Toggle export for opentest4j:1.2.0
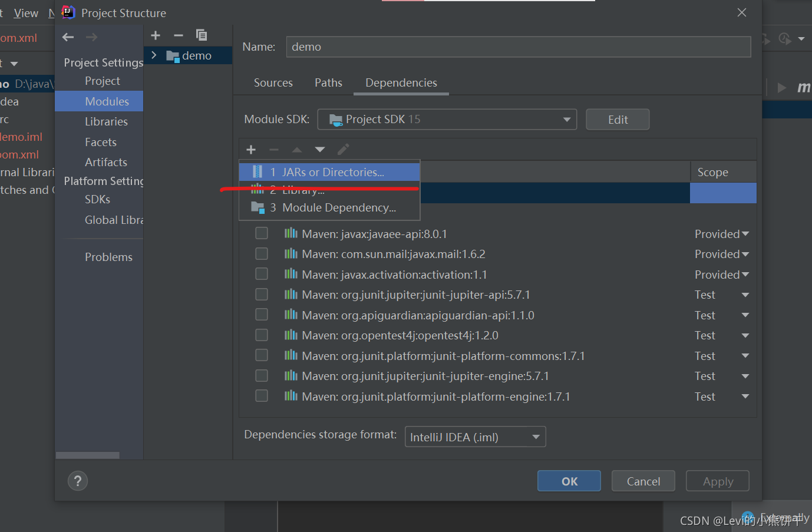 pyautogui.click(x=262, y=335)
